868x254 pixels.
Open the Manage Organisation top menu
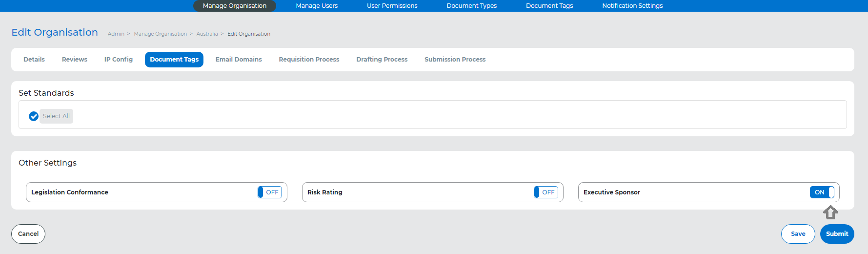[x=235, y=6]
